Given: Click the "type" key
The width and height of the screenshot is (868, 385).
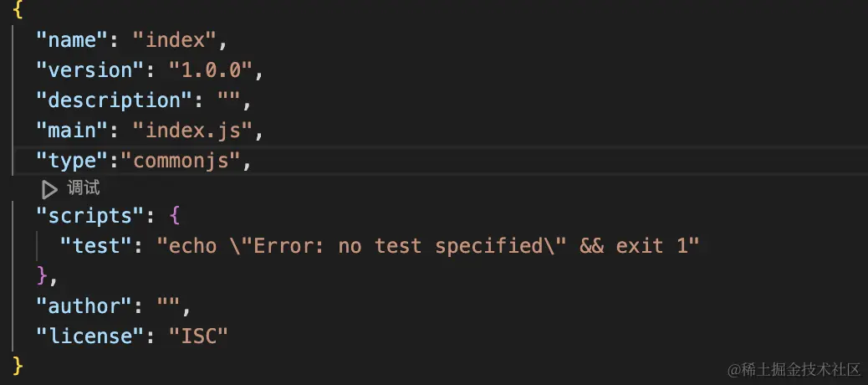Looking at the screenshot, I should (x=71, y=161).
